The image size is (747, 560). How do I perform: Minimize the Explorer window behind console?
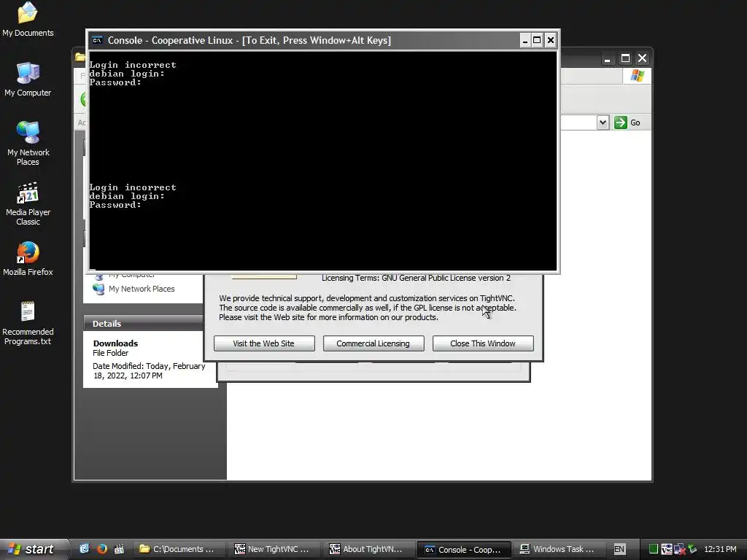(607, 58)
